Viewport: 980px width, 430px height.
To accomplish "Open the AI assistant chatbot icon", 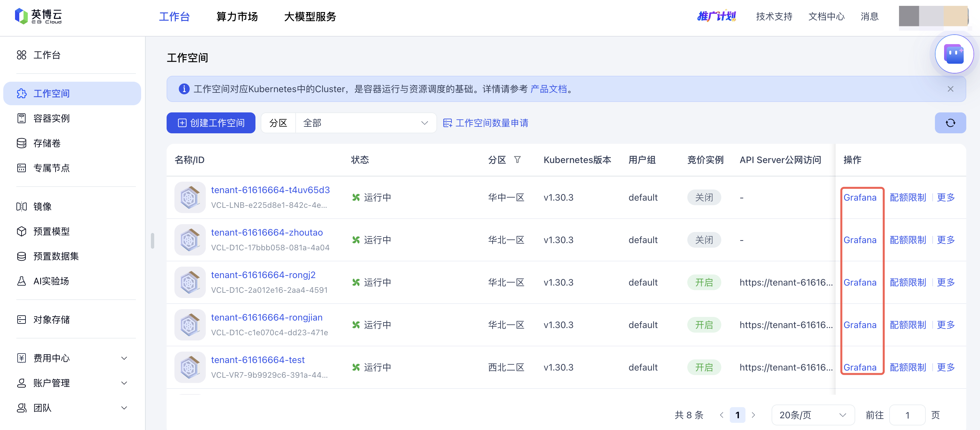I will point(954,54).
